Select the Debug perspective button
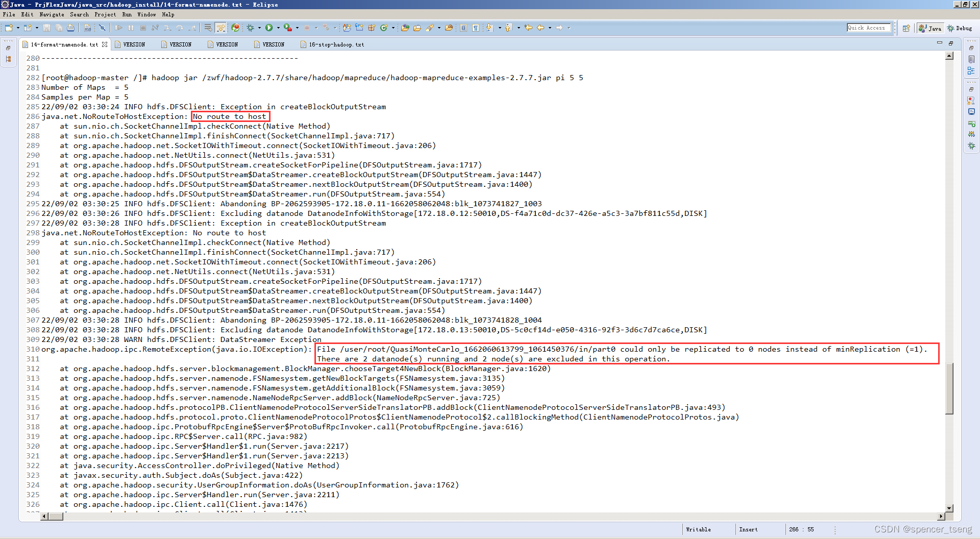Image resolution: width=980 pixels, height=539 pixels. click(x=960, y=28)
